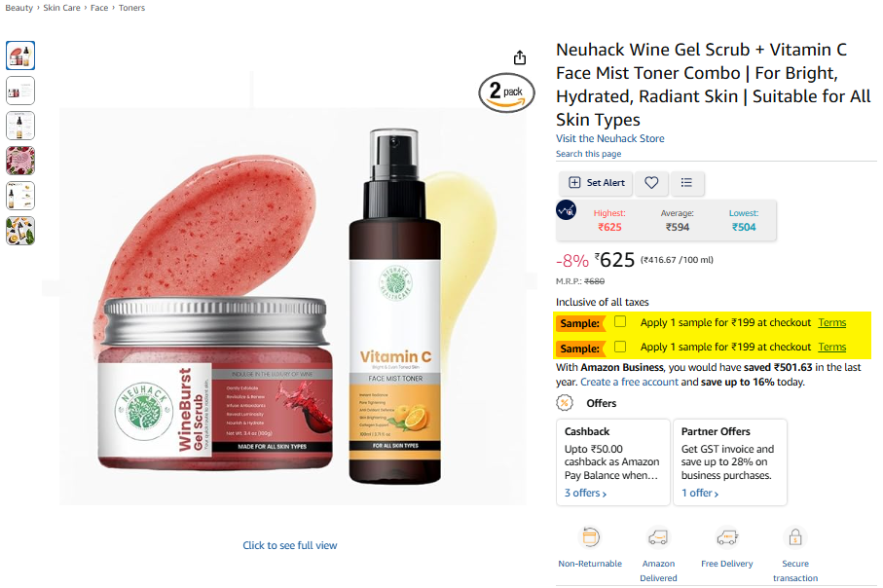The height and width of the screenshot is (588, 883).
Task: Click the Set Alert button
Action: pos(597,182)
